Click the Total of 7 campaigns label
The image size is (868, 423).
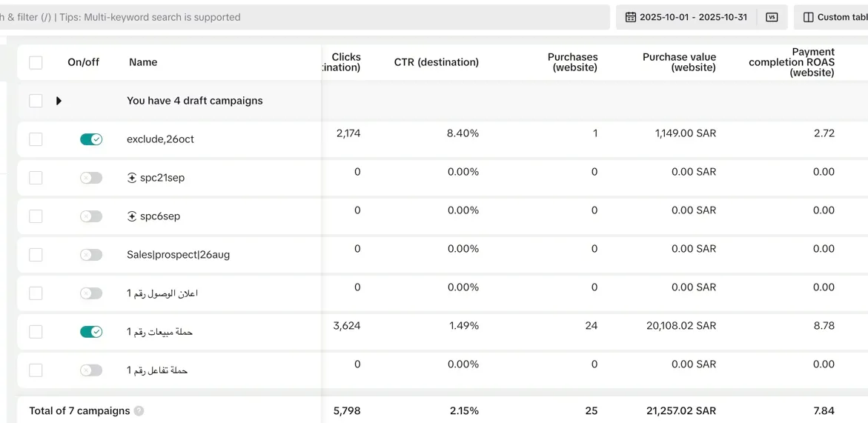pyautogui.click(x=79, y=411)
